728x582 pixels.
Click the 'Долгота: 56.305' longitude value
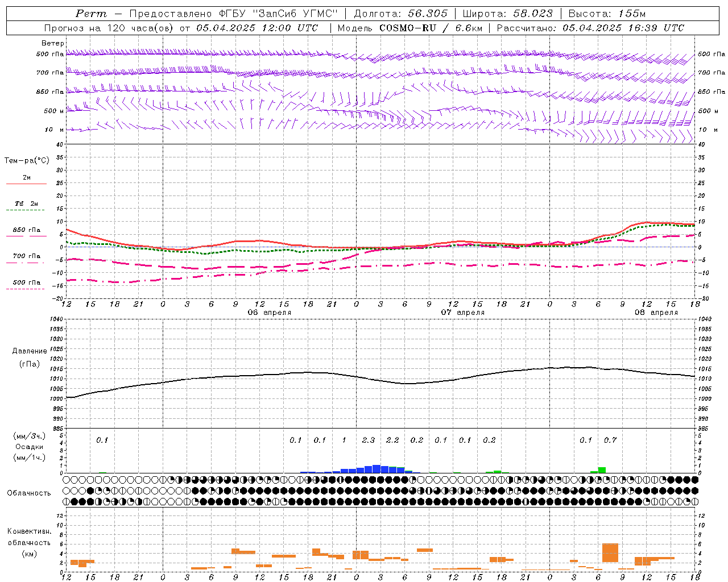(x=401, y=14)
